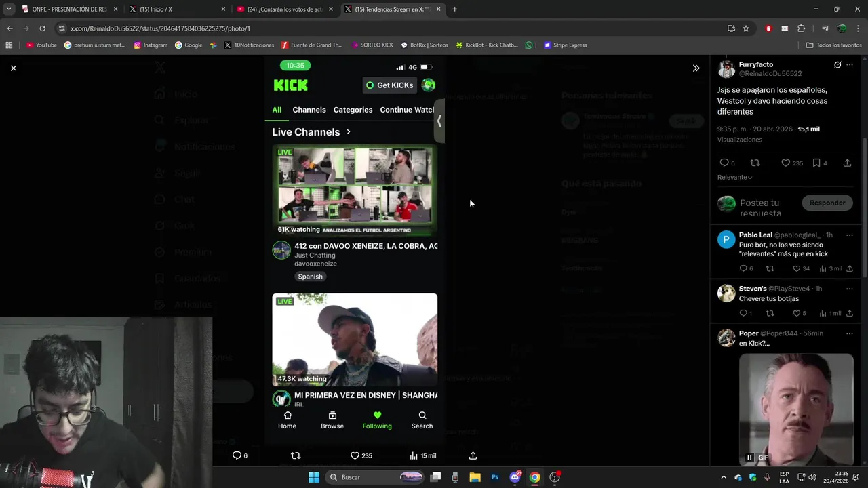Screen dimensions: 868x488
Task: Open more options on Poper's reply
Action: pyautogui.click(x=849, y=333)
